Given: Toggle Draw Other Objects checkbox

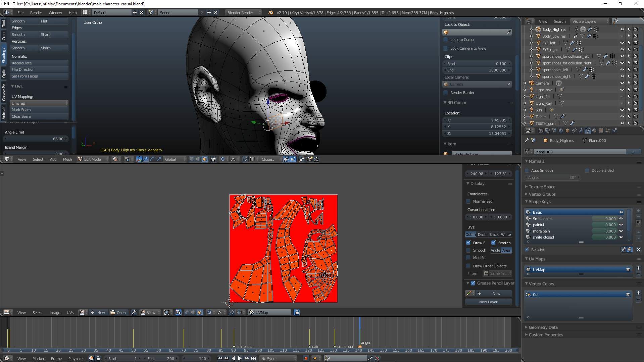Looking at the screenshot, I should 468,266.
